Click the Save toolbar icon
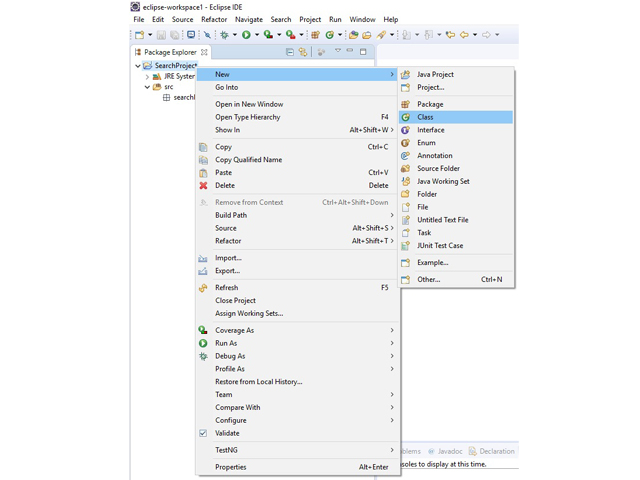 pos(161,35)
